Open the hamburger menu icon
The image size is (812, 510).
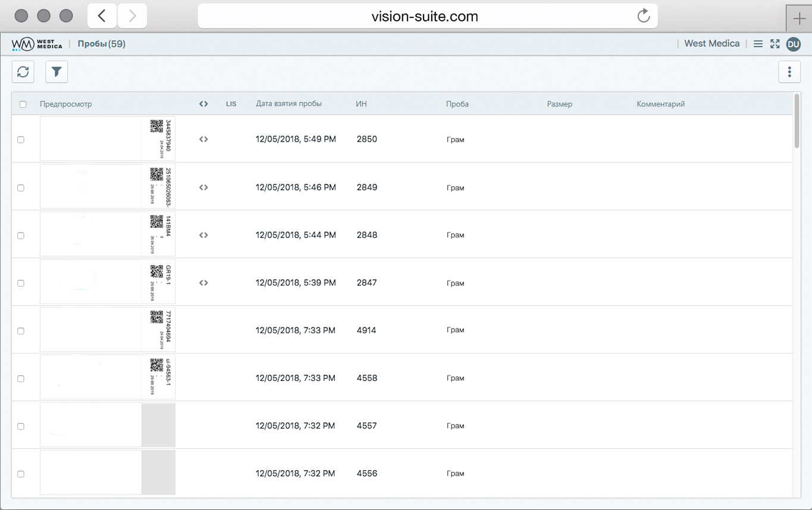(758, 44)
